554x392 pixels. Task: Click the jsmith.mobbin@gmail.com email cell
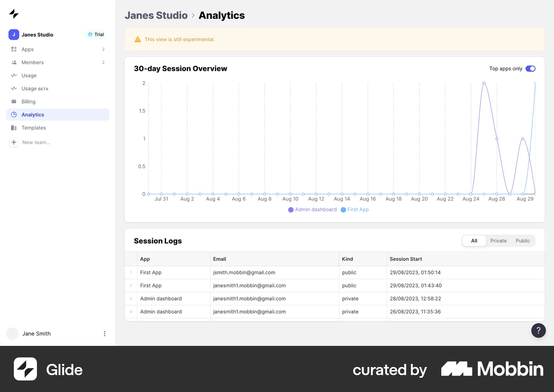(x=274, y=272)
